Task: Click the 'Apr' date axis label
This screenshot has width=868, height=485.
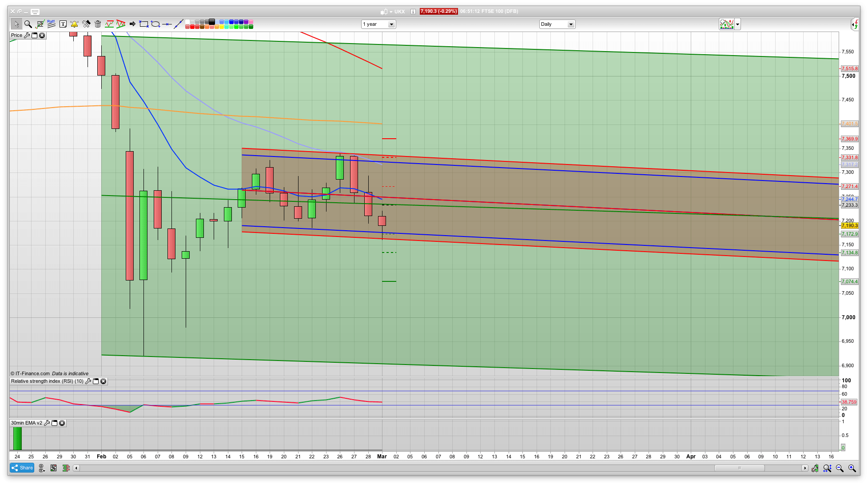Action: click(691, 457)
